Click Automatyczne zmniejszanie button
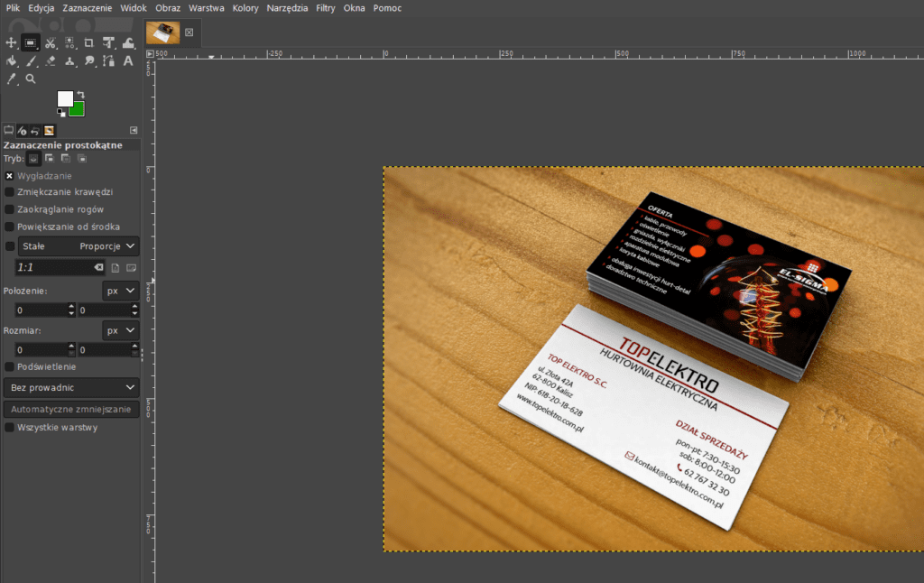 (x=71, y=409)
